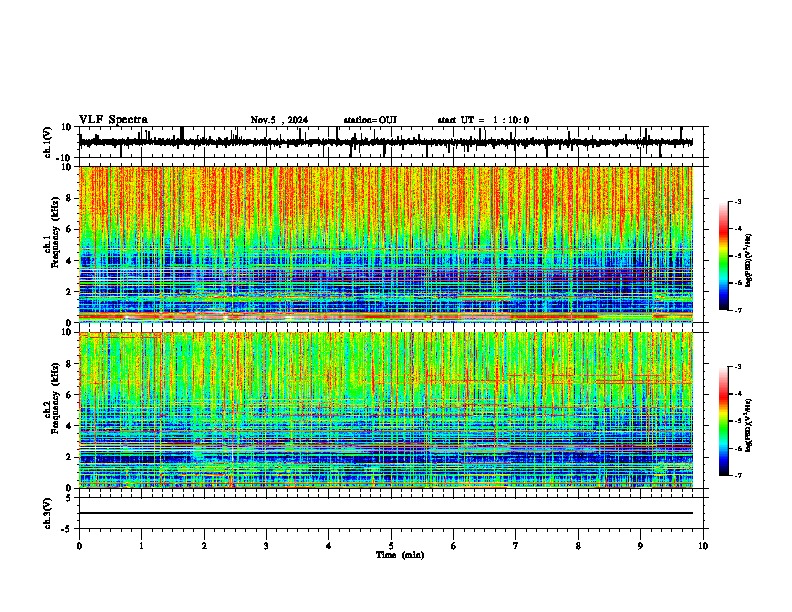Screen dimensions: 792x612
Task: Click the '-7' label on ch.1 color bar
Action: pos(737,310)
